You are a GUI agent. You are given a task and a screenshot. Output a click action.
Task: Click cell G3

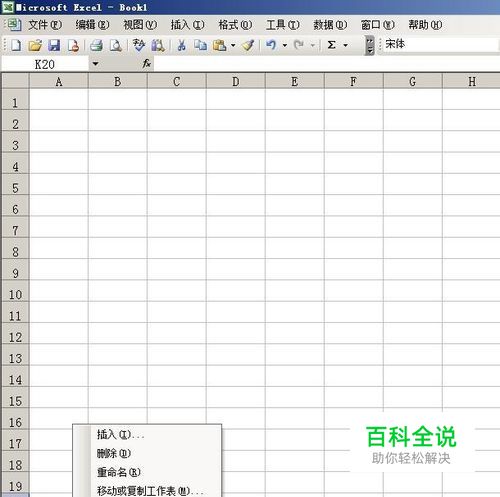(x=413, y=142)
